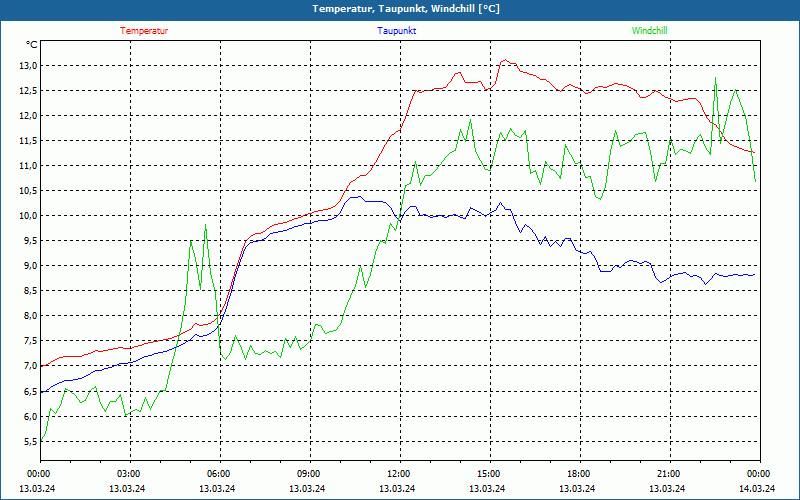Click the 18:00 time axis label

pos(580,474)
